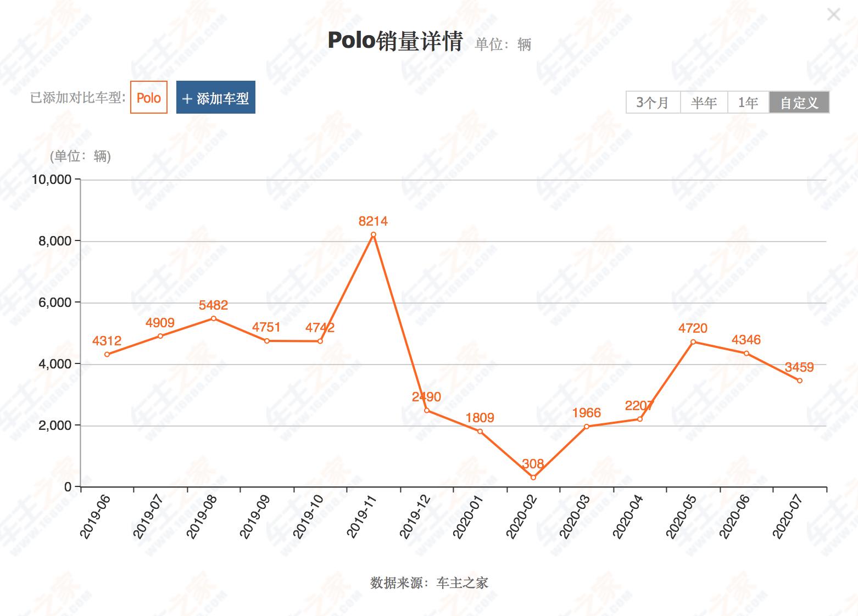Image resolution: width=858 pixels, height=616 pixels.
Task: Click the 2020-05 data point 4720
Action: point(693,342)
